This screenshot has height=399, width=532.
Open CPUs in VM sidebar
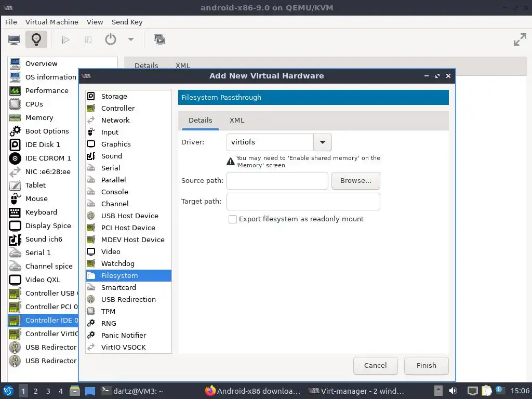click(43, 104)
